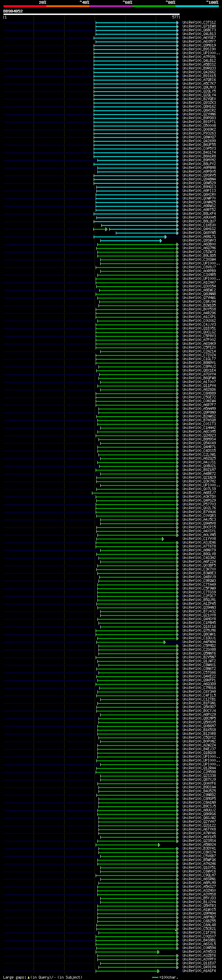The image size is (222, 980).
Task: Select the label UniRef100_B6UF55
Action: click(x=199, y=145)
